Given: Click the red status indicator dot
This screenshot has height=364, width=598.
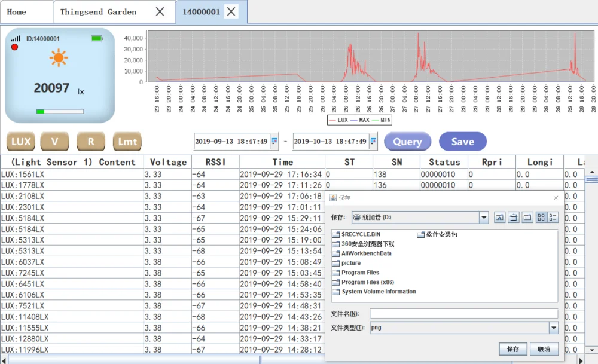Looking at the screenshot, I should (14, 47).
